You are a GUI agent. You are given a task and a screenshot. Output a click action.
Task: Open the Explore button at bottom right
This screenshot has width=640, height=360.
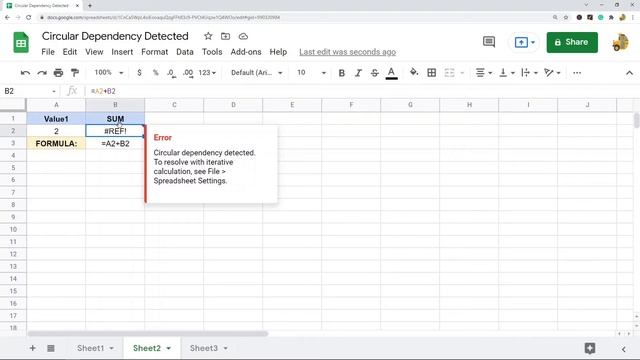pyautogui.click(x=590, y=348)
